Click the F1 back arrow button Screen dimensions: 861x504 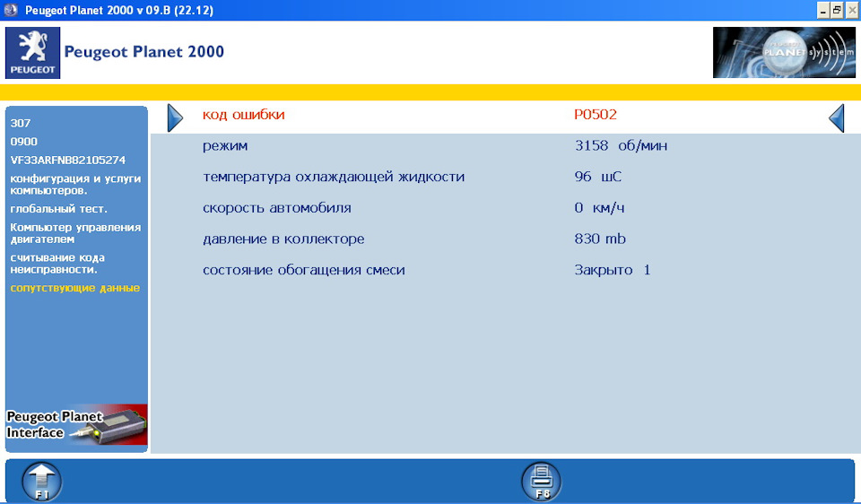(42, 482)
